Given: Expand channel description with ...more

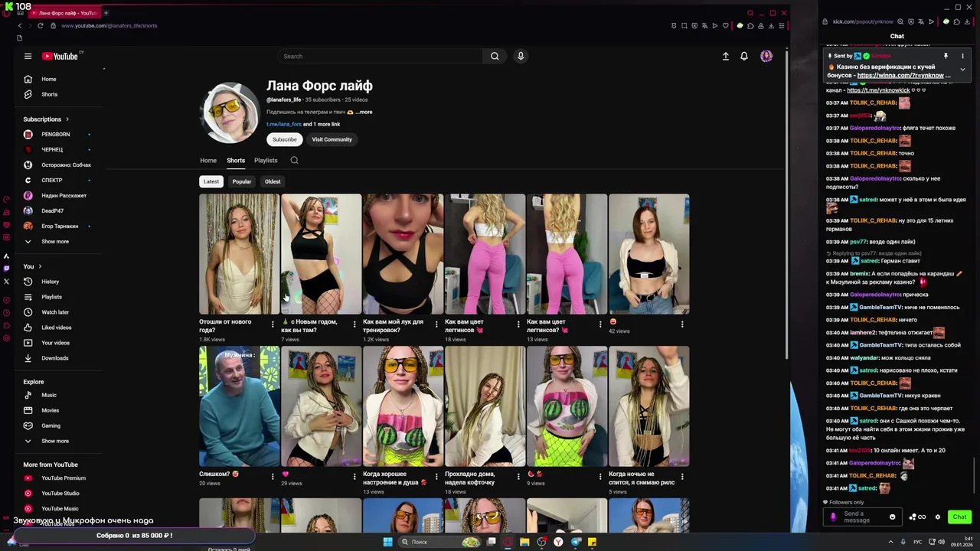Looking at the screenshot, I should pyautogui.click(x=364, y=112).
